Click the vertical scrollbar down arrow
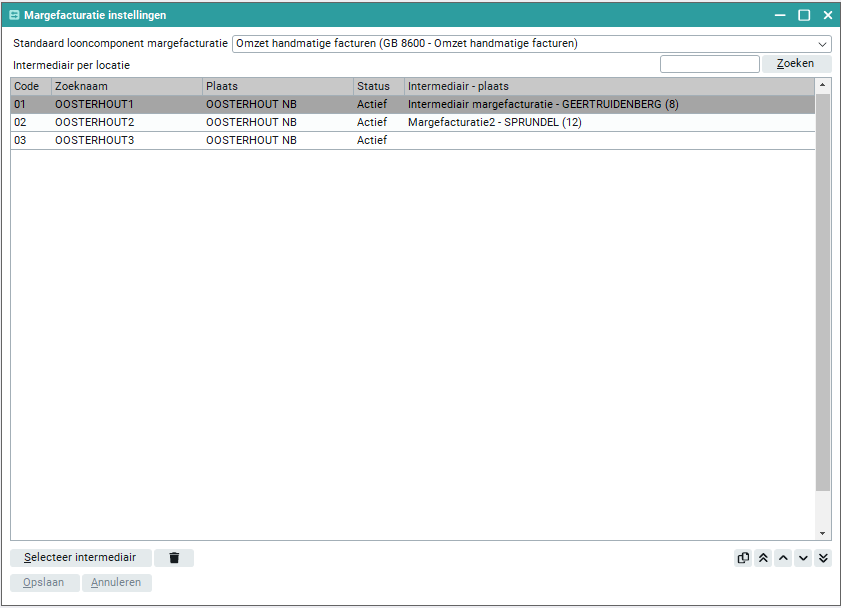 pos(823,534)
